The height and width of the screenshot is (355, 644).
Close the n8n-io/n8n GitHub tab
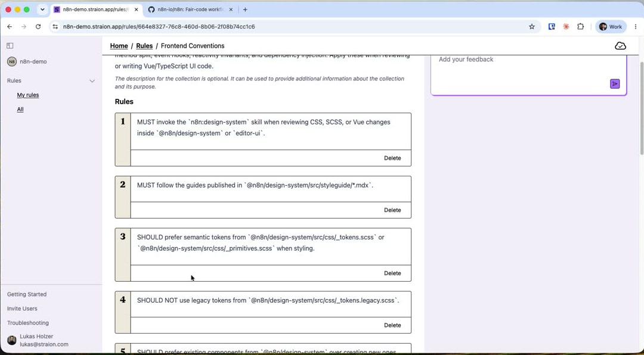tap(231, 10)
